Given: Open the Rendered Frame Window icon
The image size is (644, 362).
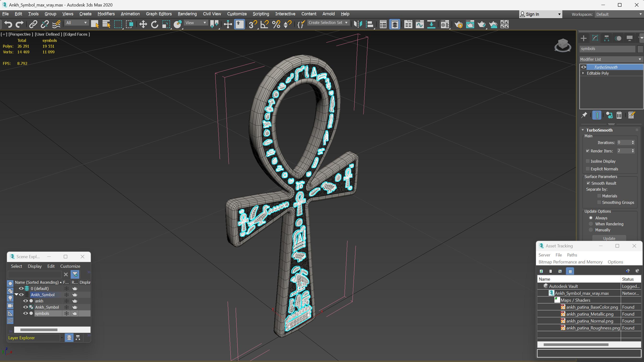Looking at the screenshot, I should pos(470,24).
